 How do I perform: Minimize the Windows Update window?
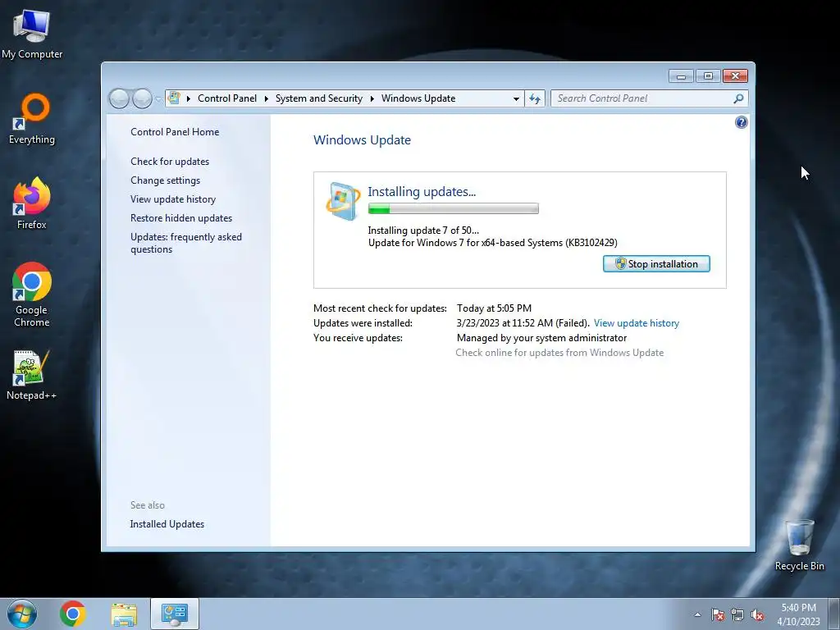click(681, 76)
